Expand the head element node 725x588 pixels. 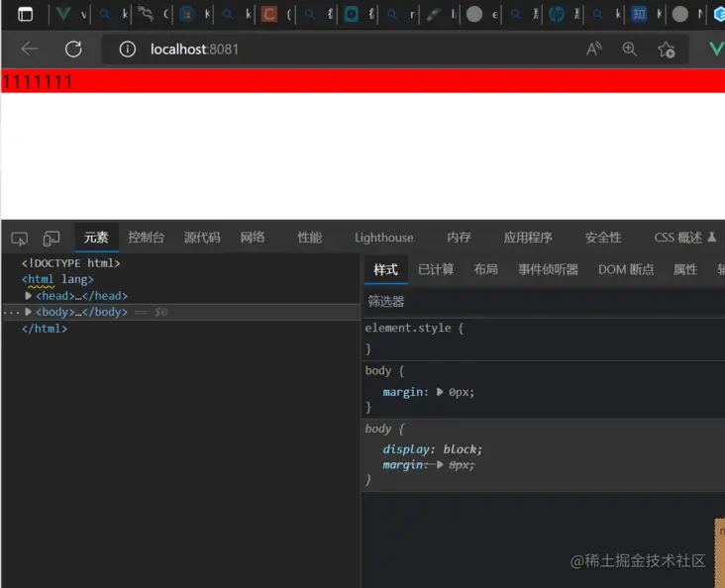pos(28,295)
